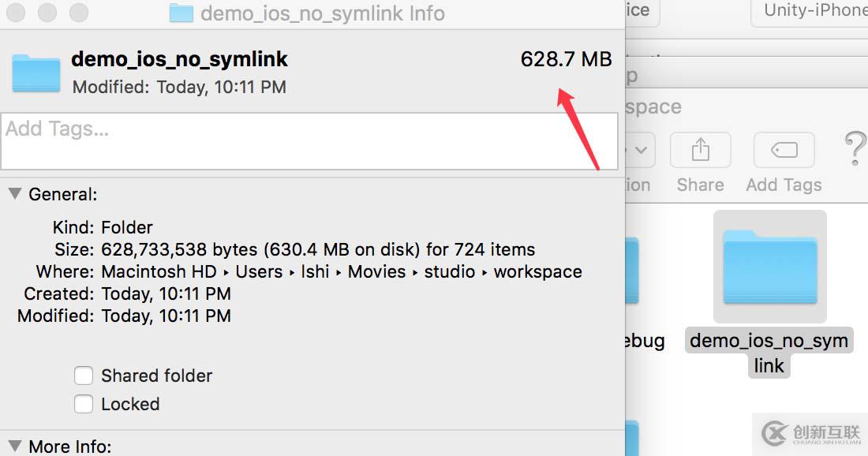This screenshot has height=456, width=868.
Task: Click the Share icon in Finder toolbar
Action: coord(700,150)
